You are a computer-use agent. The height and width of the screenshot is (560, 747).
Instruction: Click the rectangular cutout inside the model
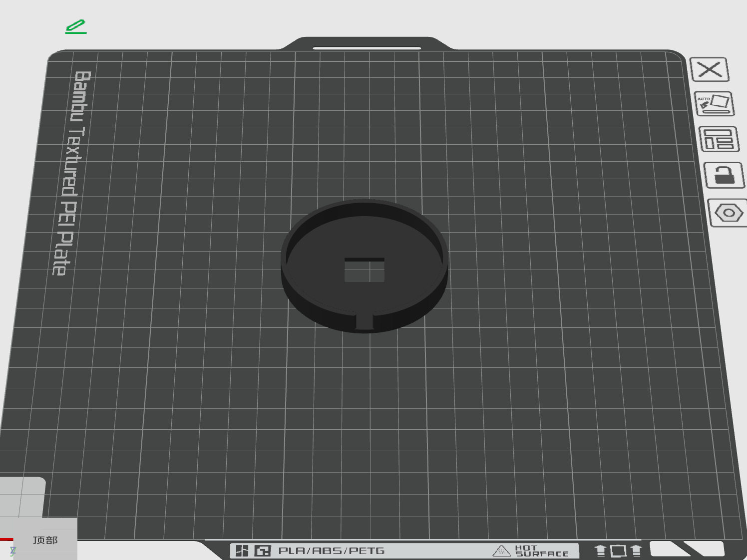click(x=365, y=271)
